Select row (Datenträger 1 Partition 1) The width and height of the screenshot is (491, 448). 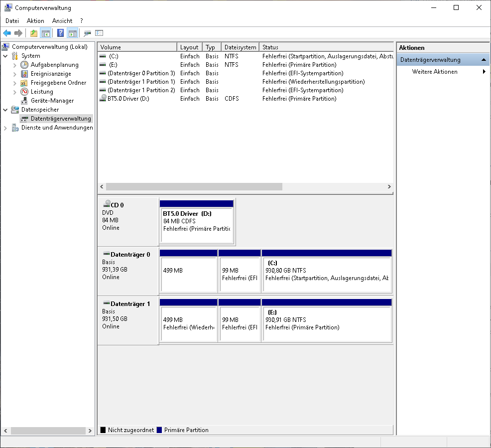click(245, 82)
